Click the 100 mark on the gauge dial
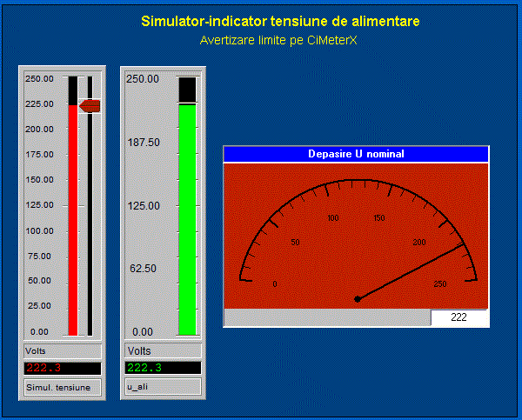The height and width of the screenshot is (420, 522). click(332, 217)
